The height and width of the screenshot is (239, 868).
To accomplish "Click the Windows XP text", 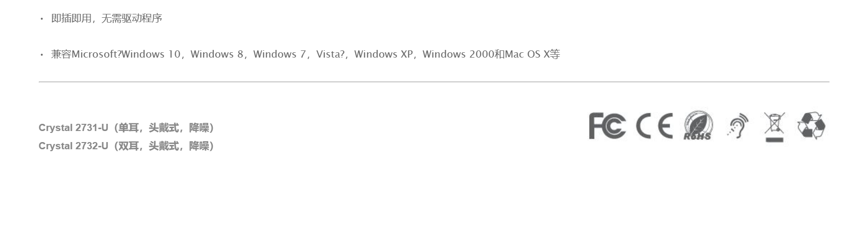I will pyautogui.click(x=383, y=54).
